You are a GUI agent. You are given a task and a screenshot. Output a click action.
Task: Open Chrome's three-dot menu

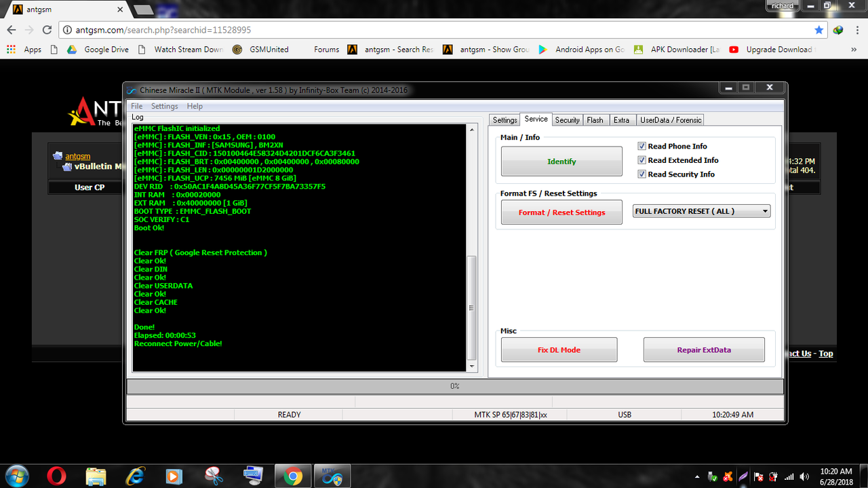[856, 30]
